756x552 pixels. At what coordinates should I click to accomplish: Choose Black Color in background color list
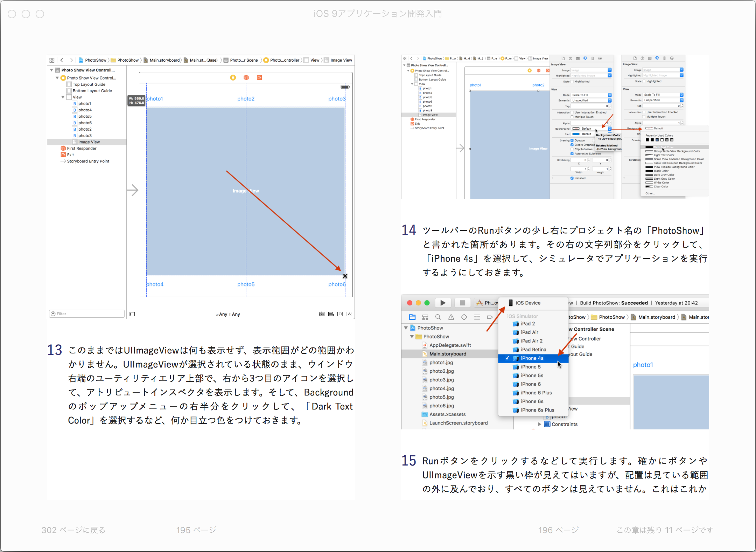pyautogui.click(x=661, y=171)
